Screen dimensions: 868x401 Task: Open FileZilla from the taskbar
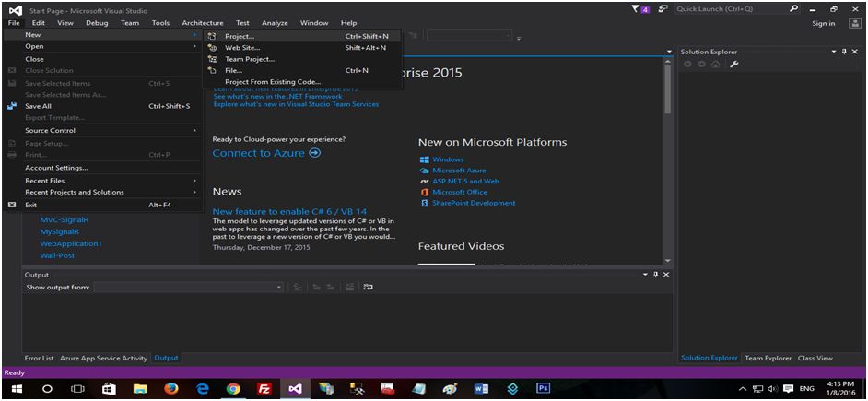click(264, 389)
